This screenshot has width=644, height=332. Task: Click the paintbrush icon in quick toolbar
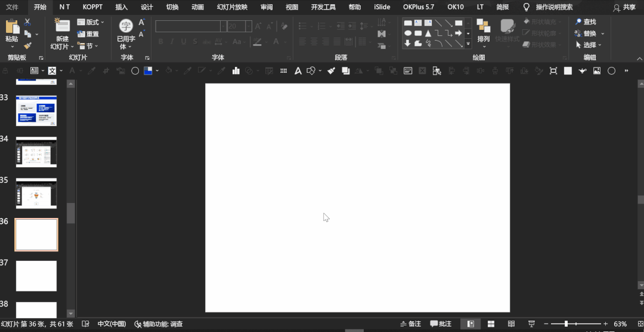tap(331, 71)
